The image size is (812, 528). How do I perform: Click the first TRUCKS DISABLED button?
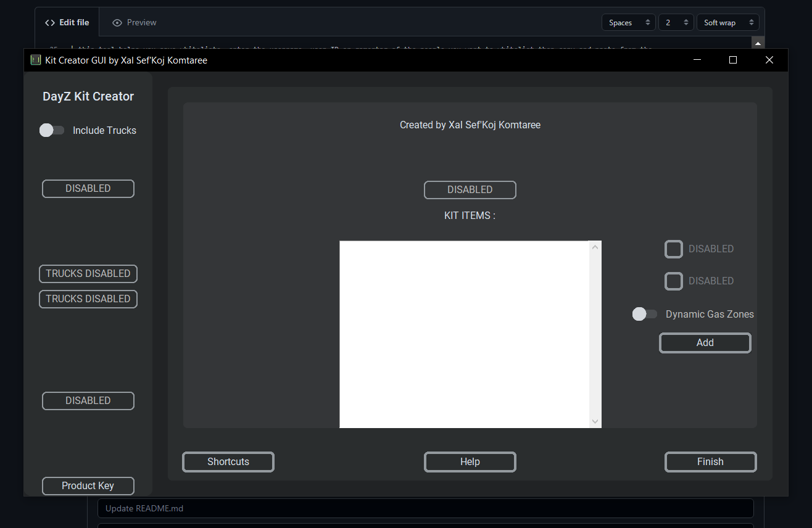pos(88,273)
